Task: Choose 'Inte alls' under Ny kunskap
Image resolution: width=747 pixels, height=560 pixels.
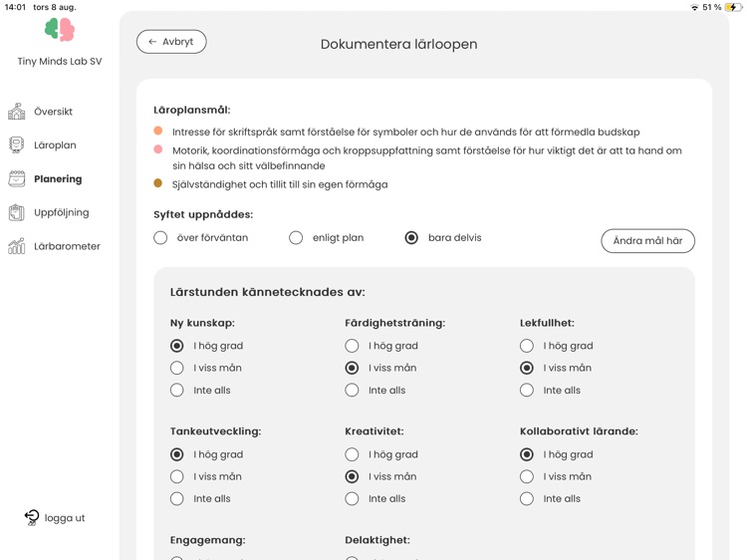Action: (x=176, y=390)
